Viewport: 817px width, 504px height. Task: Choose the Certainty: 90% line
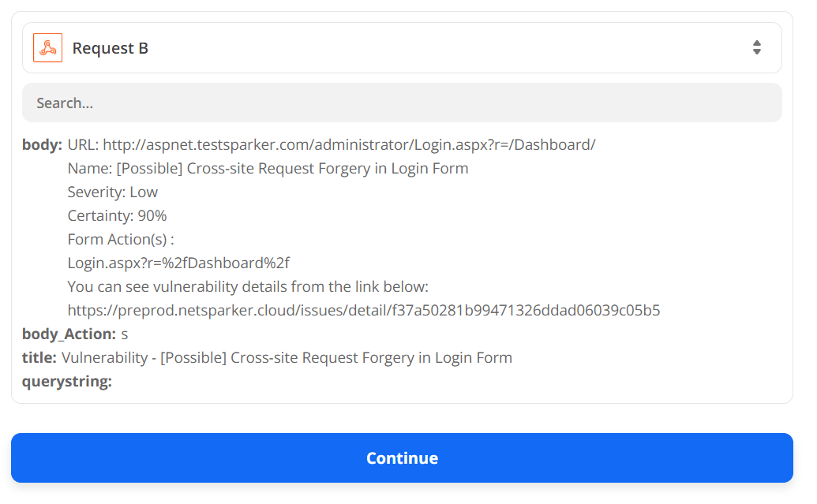tap(117, 216)
